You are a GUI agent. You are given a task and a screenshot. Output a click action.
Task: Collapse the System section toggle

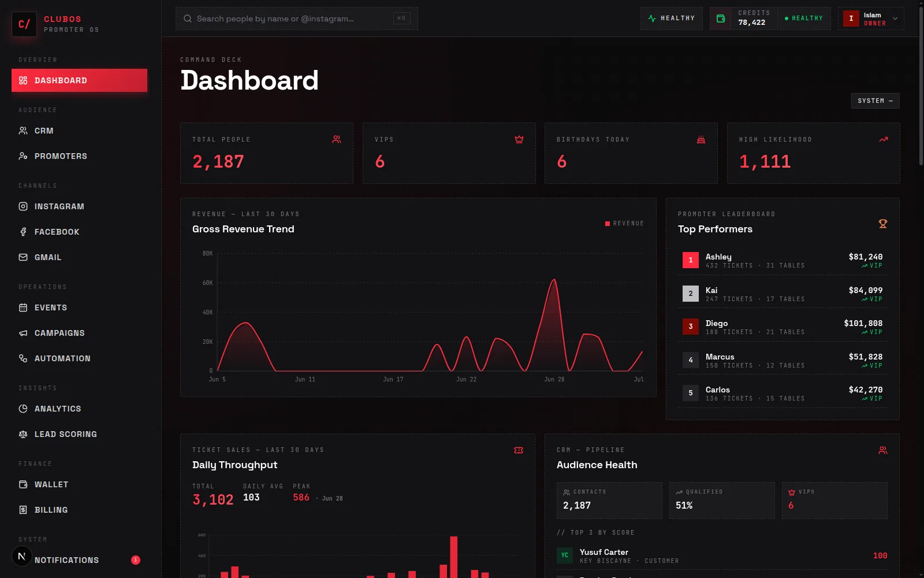click(875, 101)
